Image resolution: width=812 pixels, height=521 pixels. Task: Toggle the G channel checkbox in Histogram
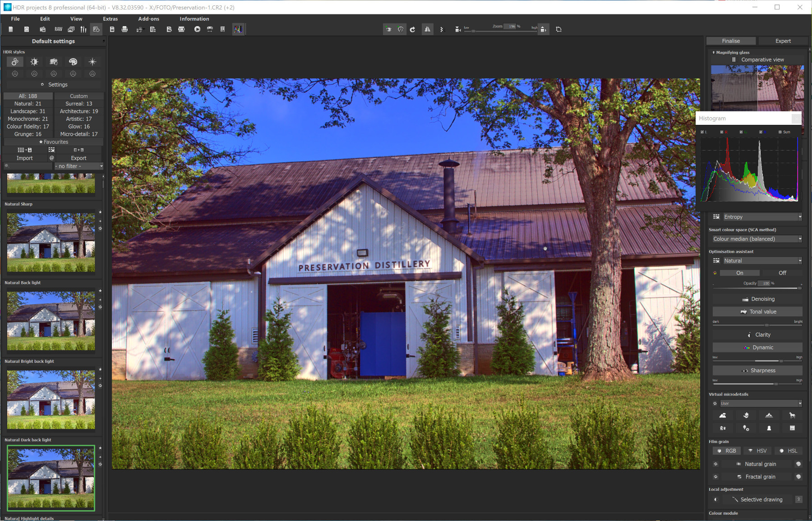tap(741, 132)
